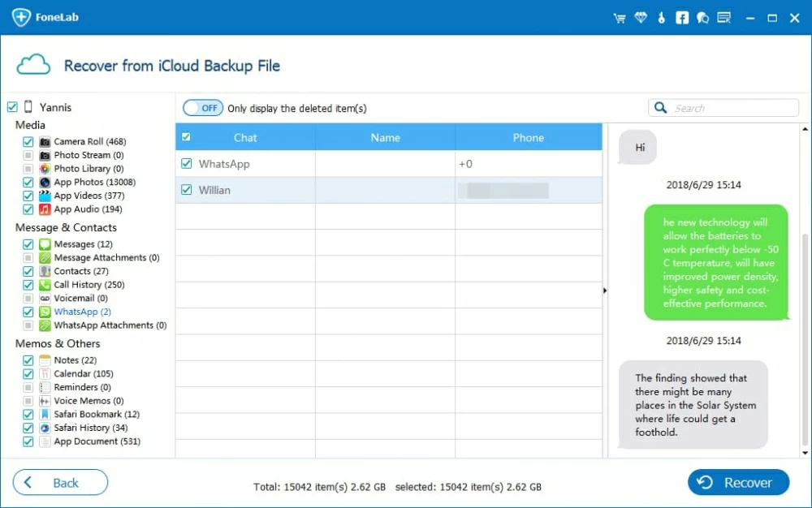Click the diamond upgrade icon
The width and height of the screenshot is (812, 508).
(641, 16)
